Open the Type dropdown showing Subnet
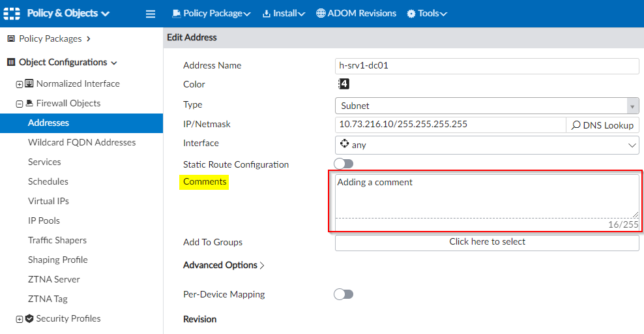This screenshot has height=334, width=644. pyautogui.click(x=486, y=106)
